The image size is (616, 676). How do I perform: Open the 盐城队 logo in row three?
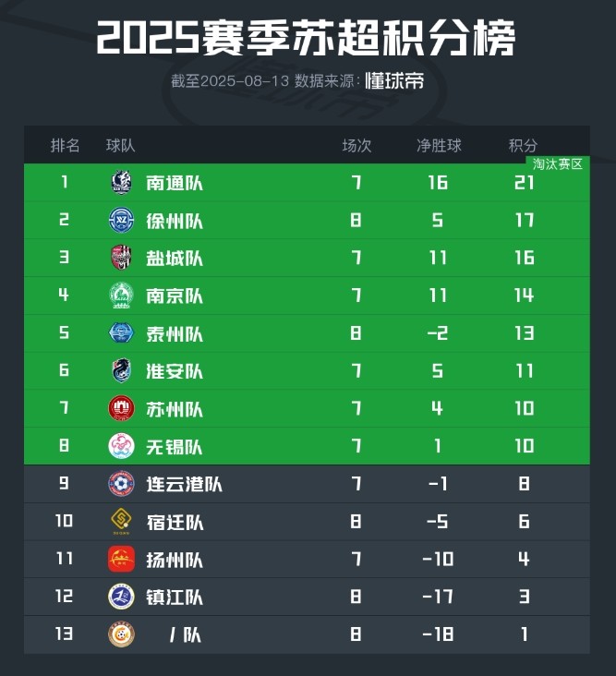[x=121, y=258]
